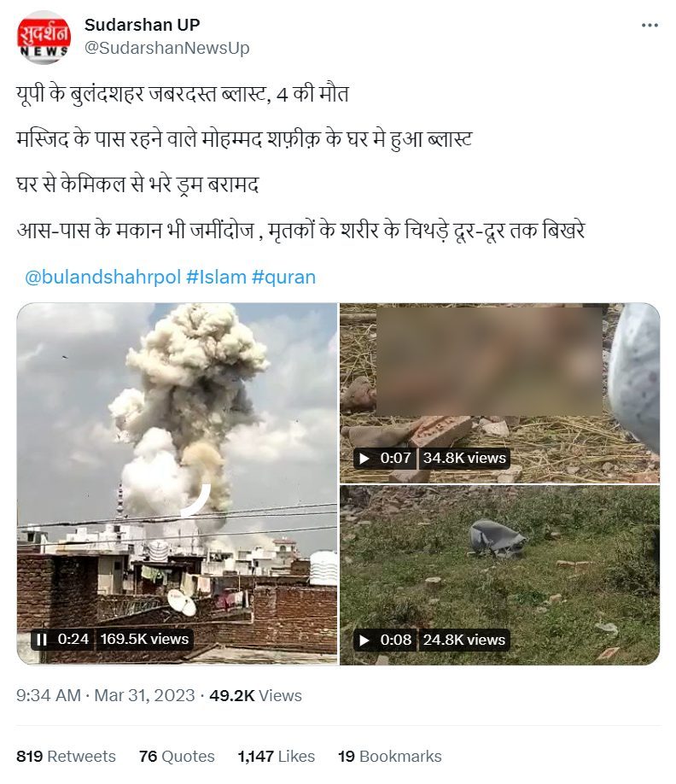Open the blurred top-right video thumbnail
This screenshot has height=784, width=676.
[499, 393]
